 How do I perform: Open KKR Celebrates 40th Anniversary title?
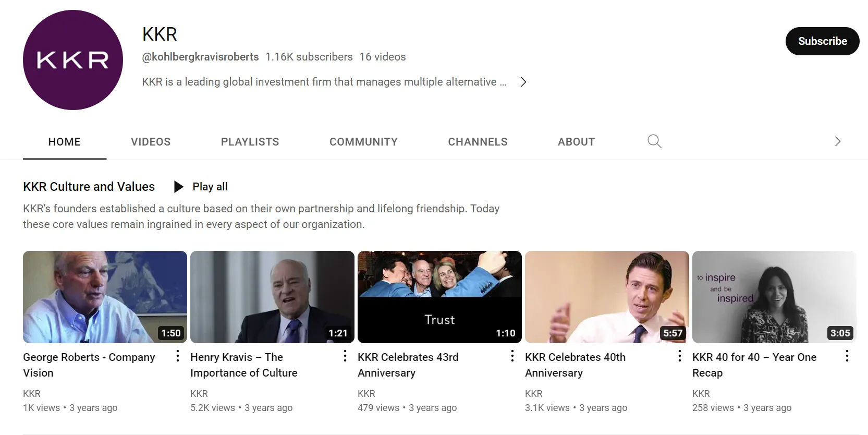(x=576, y=365)
